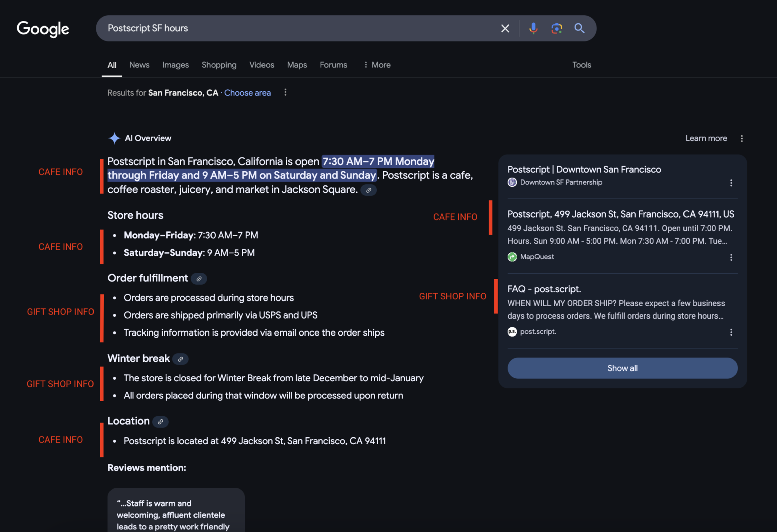777x532 pixels.
Task: Clear the search box with the X icon
Action: 505,28
